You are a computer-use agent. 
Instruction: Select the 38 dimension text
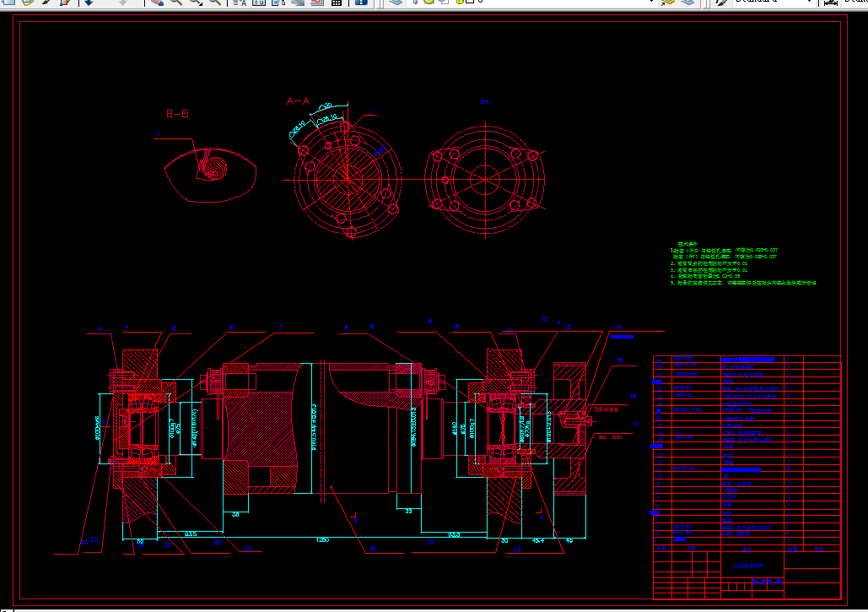pyautogui.click(x=235, y=515)
